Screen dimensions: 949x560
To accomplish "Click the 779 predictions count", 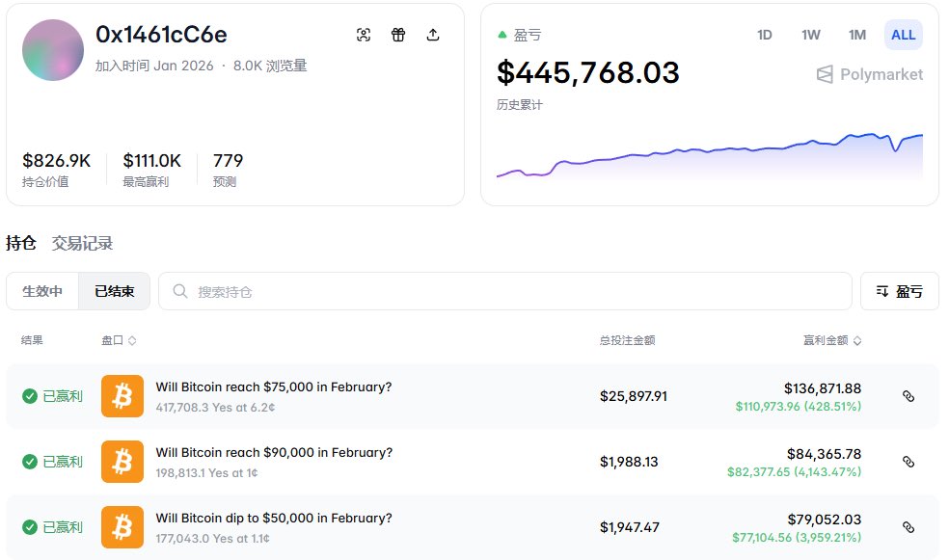I will (228, 161).
